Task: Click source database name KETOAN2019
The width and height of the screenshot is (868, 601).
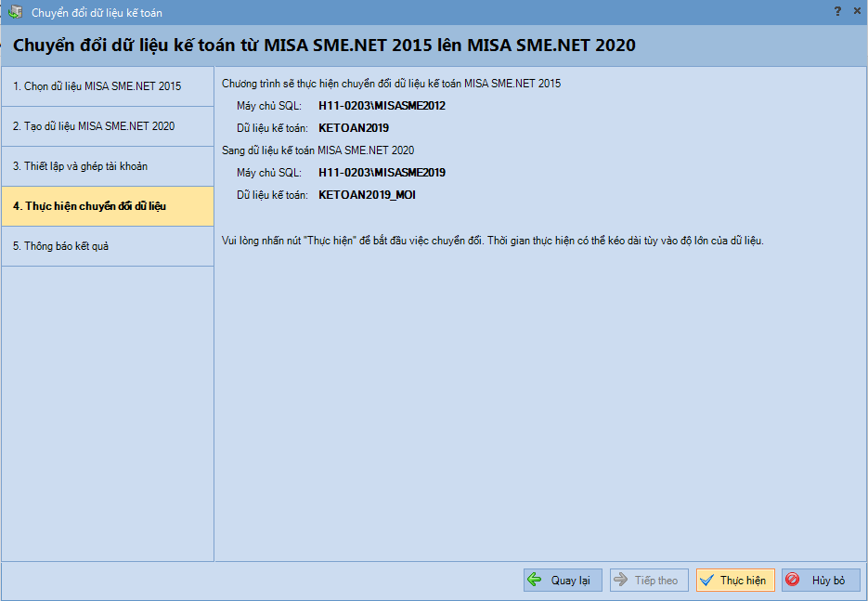Action: pos(354,128)
